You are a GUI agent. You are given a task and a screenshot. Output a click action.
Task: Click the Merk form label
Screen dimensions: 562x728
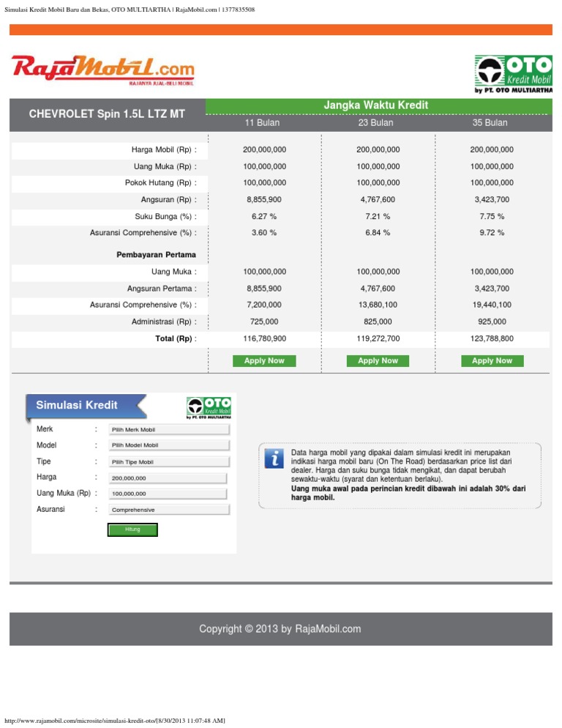coord(45,429)
